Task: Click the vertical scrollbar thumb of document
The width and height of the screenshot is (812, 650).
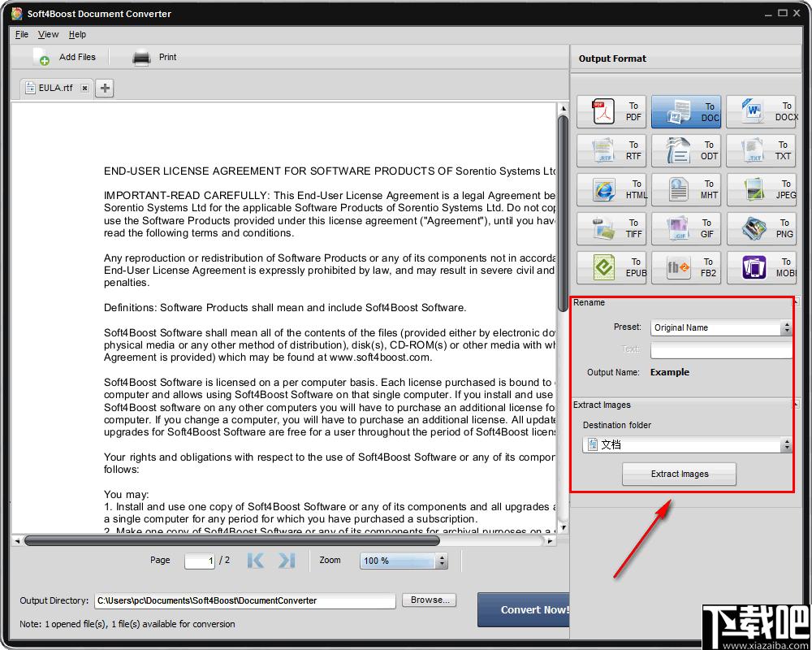Action: tap(563, 213)
